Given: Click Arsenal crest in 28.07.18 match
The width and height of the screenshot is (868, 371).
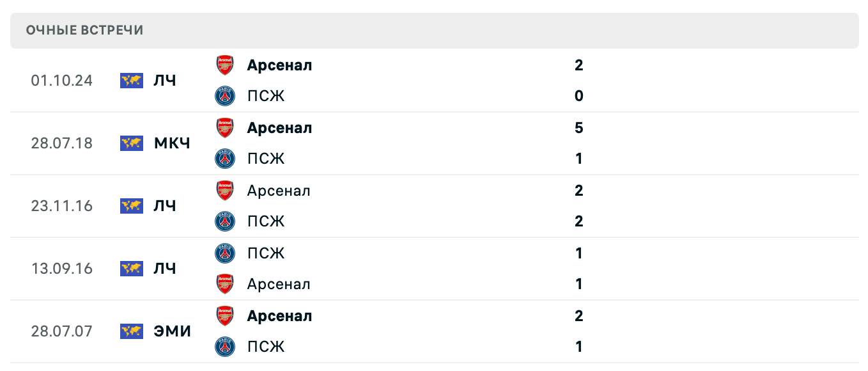Looking at the screenshot, I should click(x=225, y=128).
